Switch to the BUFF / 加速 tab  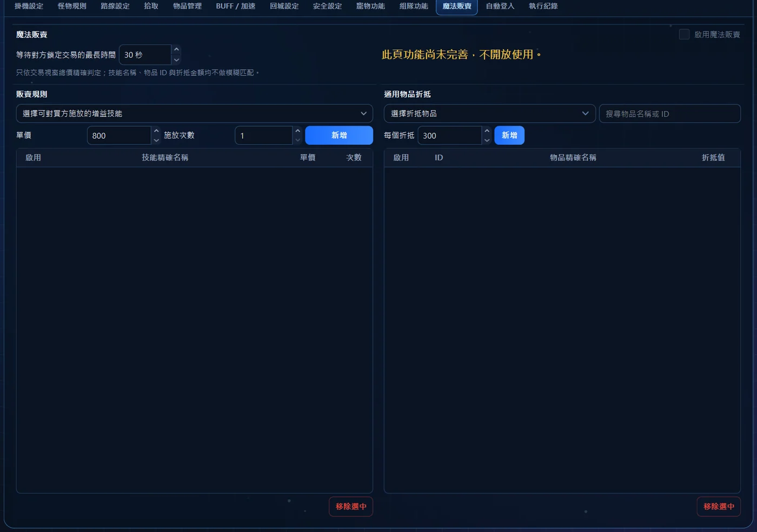point(236,6)
